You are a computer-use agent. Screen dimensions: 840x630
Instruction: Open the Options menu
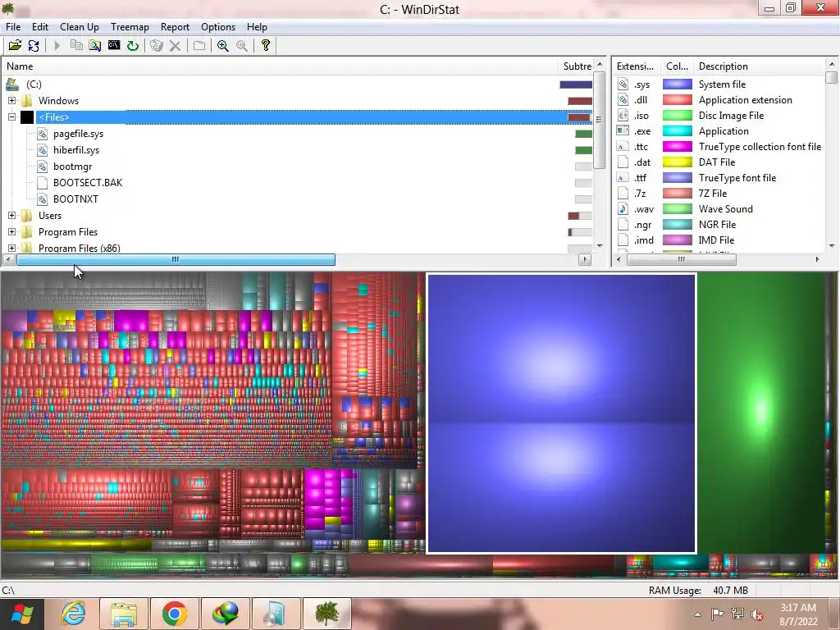(x=218, y=27)
